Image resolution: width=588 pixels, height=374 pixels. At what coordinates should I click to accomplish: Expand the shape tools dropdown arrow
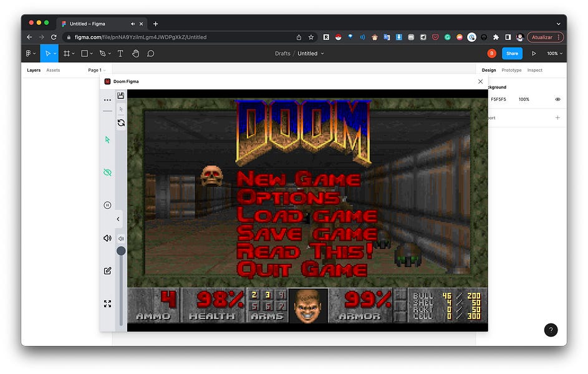pyautogui.click(x=92, y=54)
